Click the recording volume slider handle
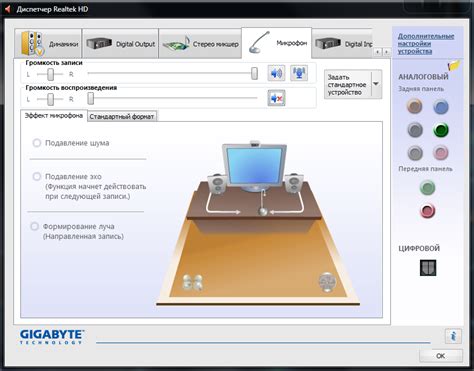The width and height of the screenshot is (474, 371). (254, 73)
